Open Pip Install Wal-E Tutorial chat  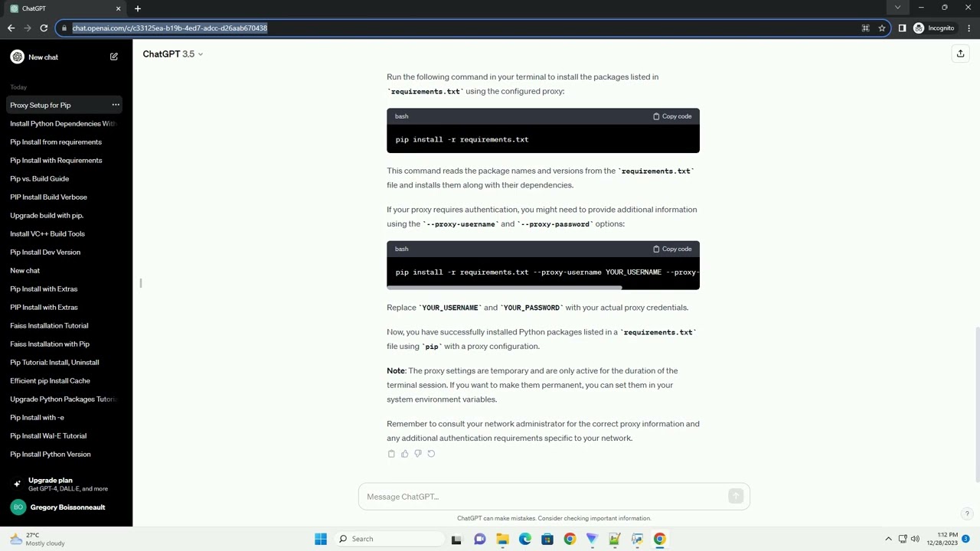[x=48, y=435]
